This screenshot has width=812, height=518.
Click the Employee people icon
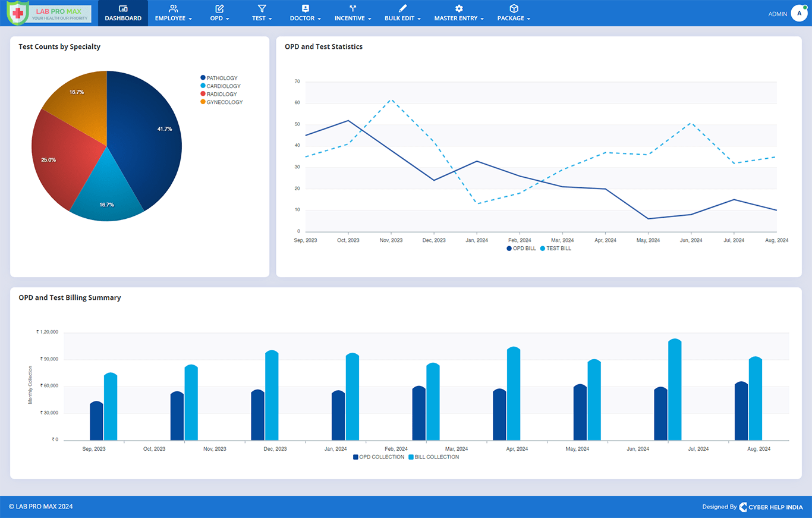point(173,8)
